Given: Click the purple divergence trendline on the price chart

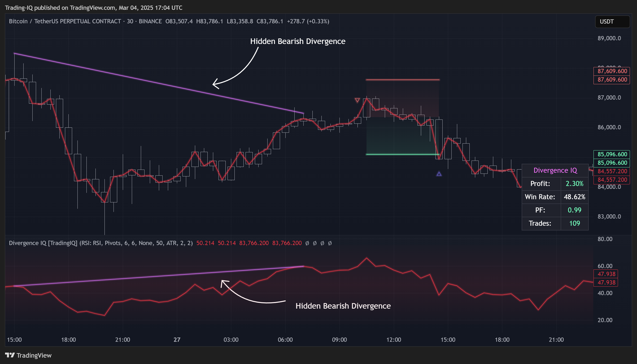Looking at the screenshot, I should click(159, 83).
